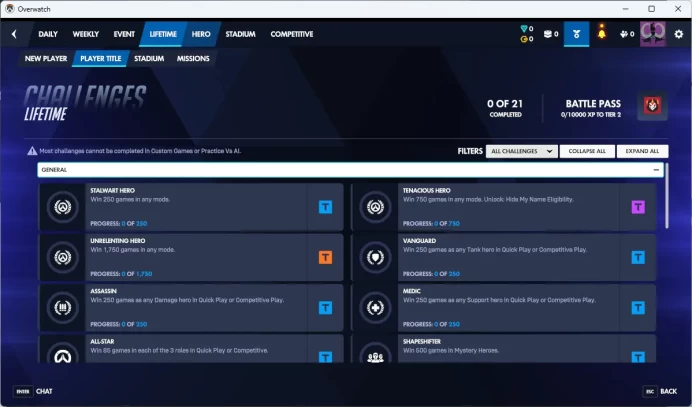Click the Shapeshifter group emblem
This screenshot has height=407, width=692.
click(375, 355)
